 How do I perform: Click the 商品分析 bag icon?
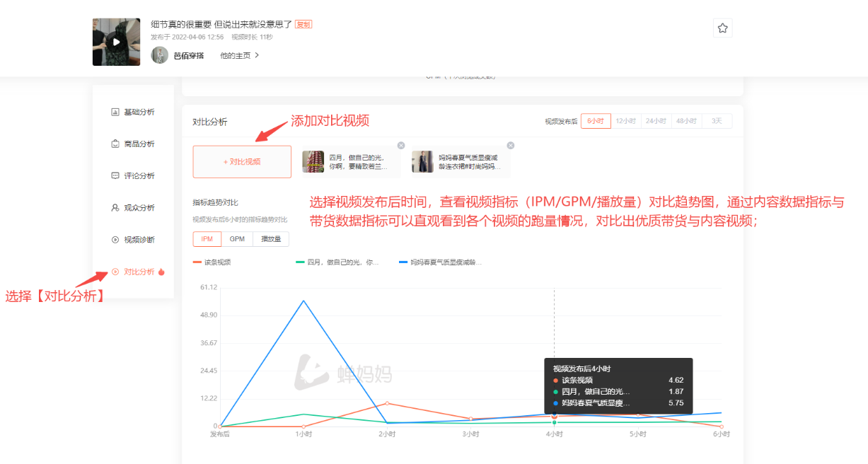coord(115,144)
